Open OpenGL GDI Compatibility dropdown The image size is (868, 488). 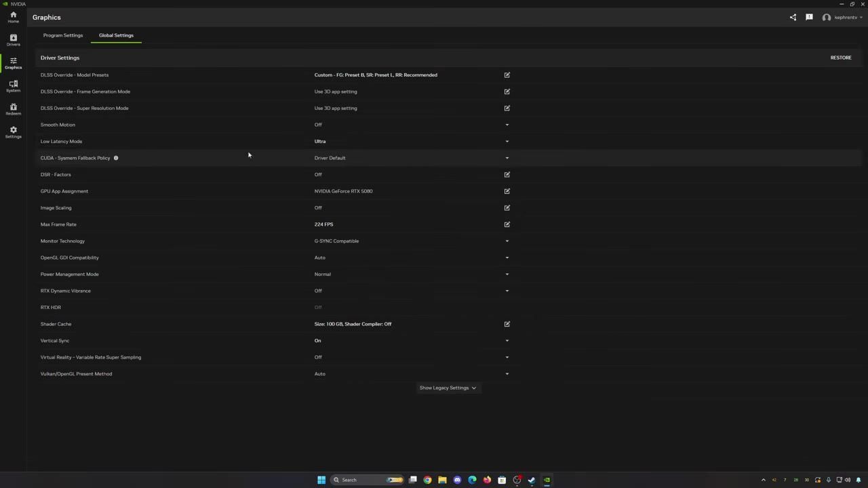coord(507,258)
